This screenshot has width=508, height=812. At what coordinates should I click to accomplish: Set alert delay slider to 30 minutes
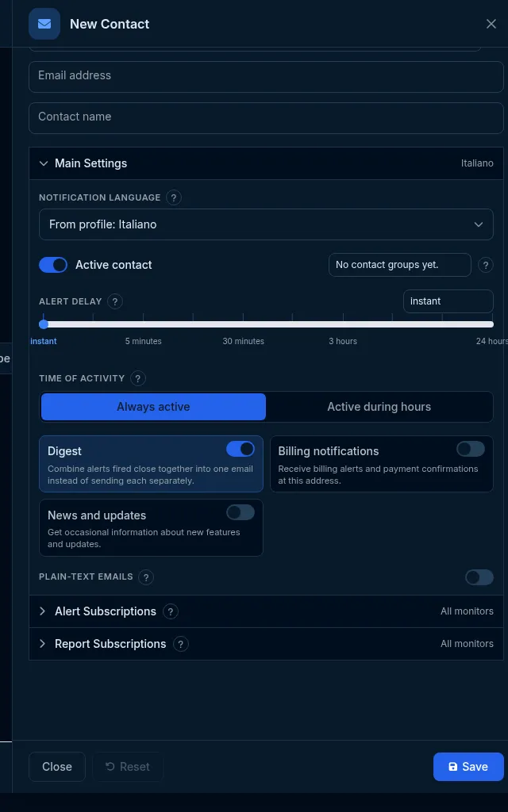pos(243,324)
